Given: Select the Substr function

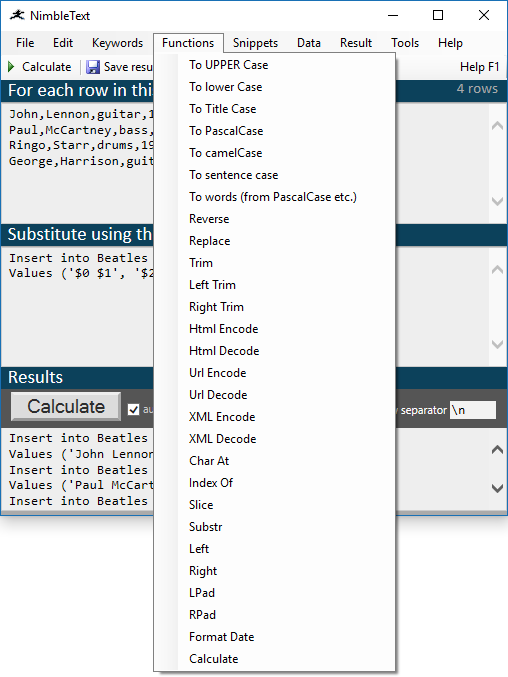Looking at the screenshot, I should (275, 527).
